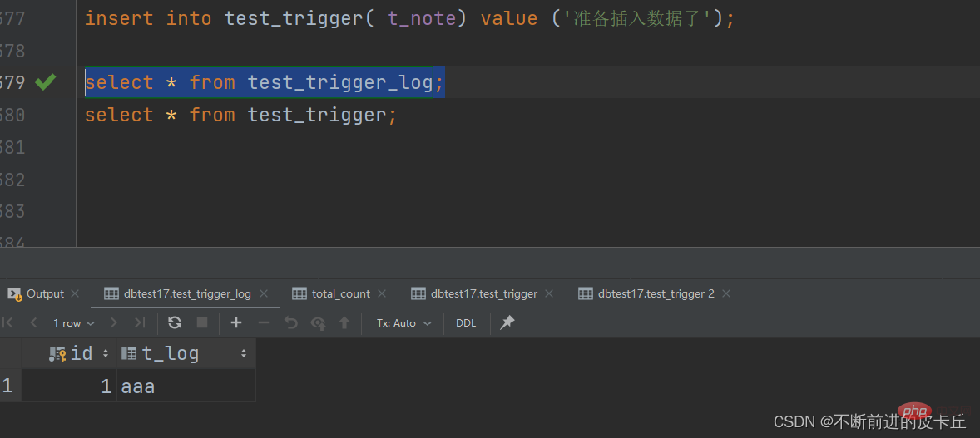The width and height of the screenshot is (980, 438).
Task: Sort by the id column header
Action: pyautogui.click(x=81, y=354)
